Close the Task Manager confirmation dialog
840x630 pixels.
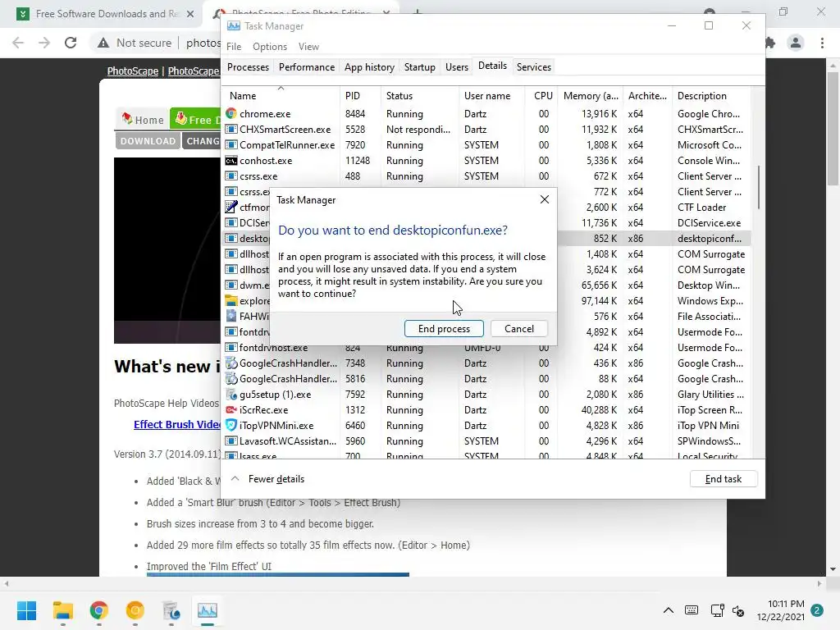(545, 199)
